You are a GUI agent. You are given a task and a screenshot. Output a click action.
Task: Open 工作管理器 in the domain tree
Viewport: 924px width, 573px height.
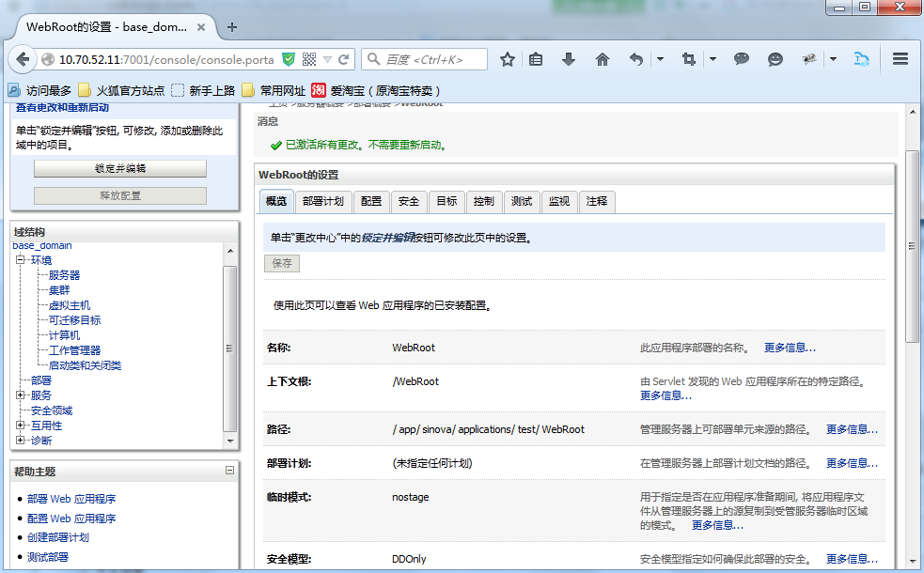(x=75, y=350)
